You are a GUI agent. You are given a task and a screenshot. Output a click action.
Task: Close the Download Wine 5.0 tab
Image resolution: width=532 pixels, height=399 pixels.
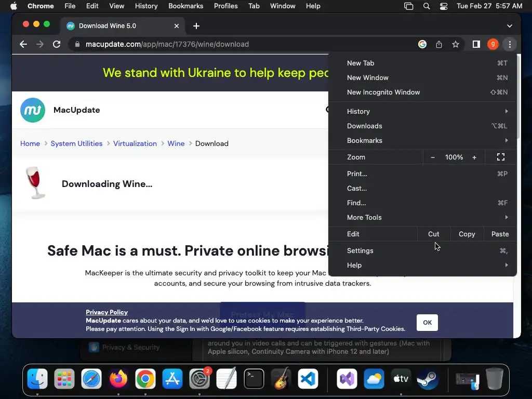pos(177,26)
